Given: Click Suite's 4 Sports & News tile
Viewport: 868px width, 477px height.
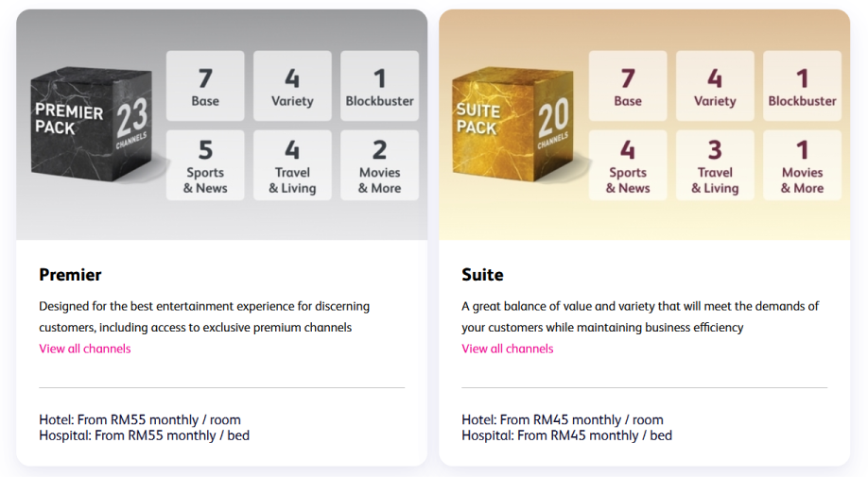Looking at the screenshot, I should [628, 165].
